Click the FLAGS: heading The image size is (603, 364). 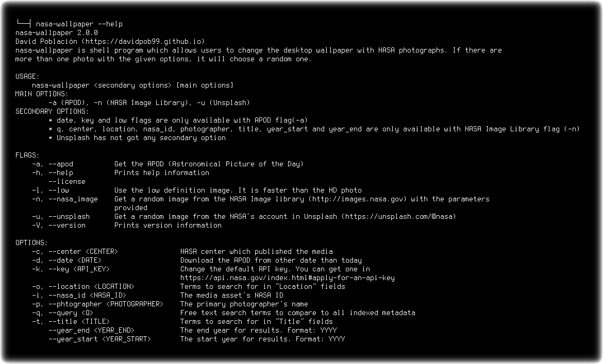point(27,155)
